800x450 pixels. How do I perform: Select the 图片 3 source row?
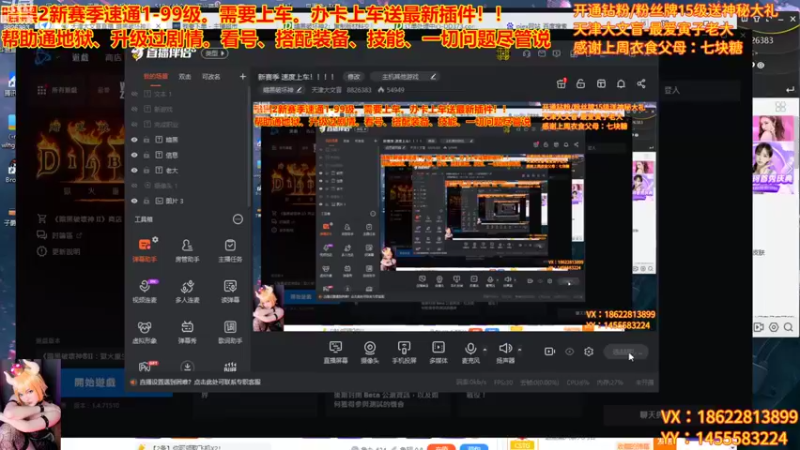click(x=186, y=201)
